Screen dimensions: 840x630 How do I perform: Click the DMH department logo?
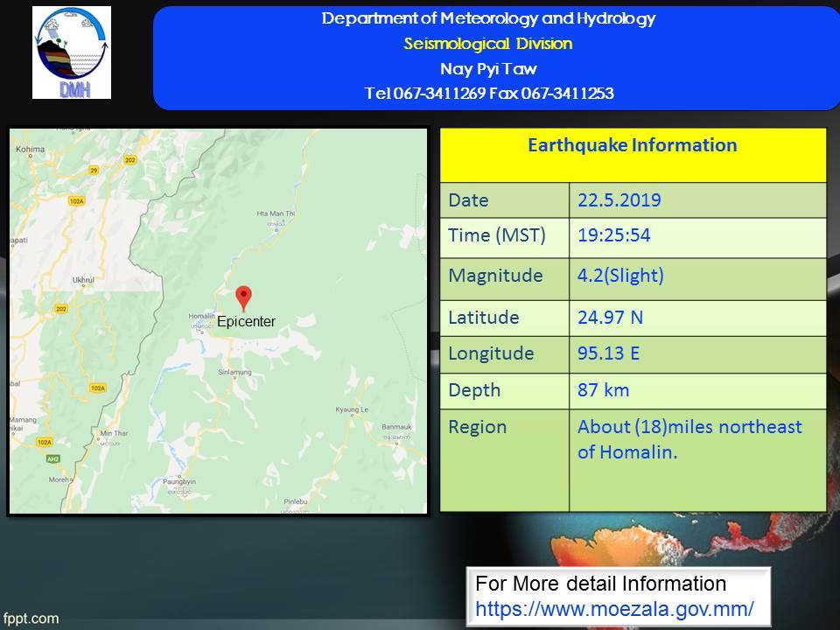[72, 52]
